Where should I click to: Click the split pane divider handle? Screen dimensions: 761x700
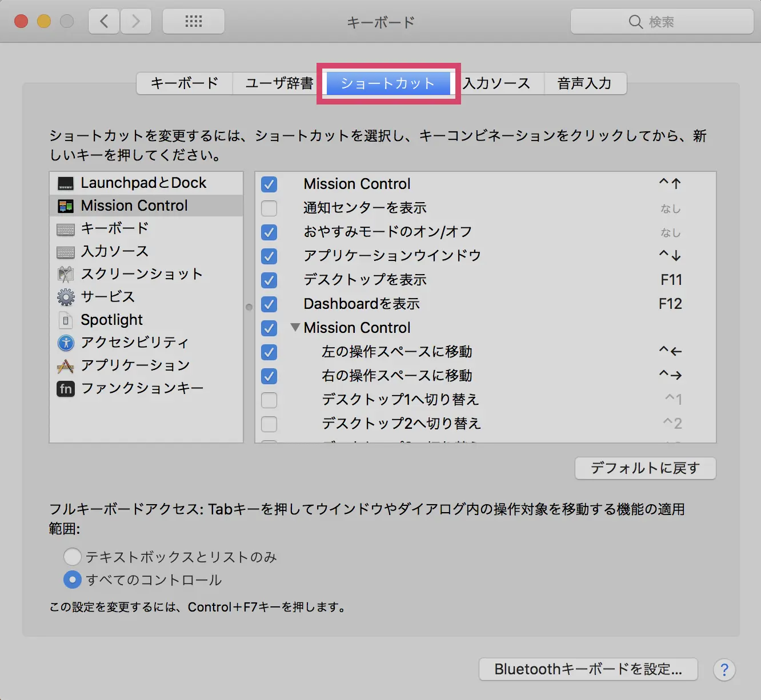(249, 307)
